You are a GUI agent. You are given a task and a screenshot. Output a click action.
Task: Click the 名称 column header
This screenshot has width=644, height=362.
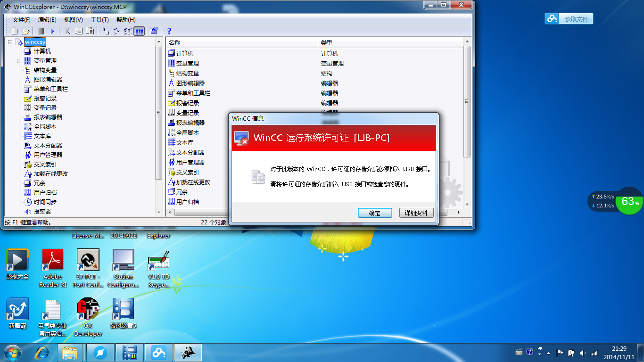(x=242, y=43)
